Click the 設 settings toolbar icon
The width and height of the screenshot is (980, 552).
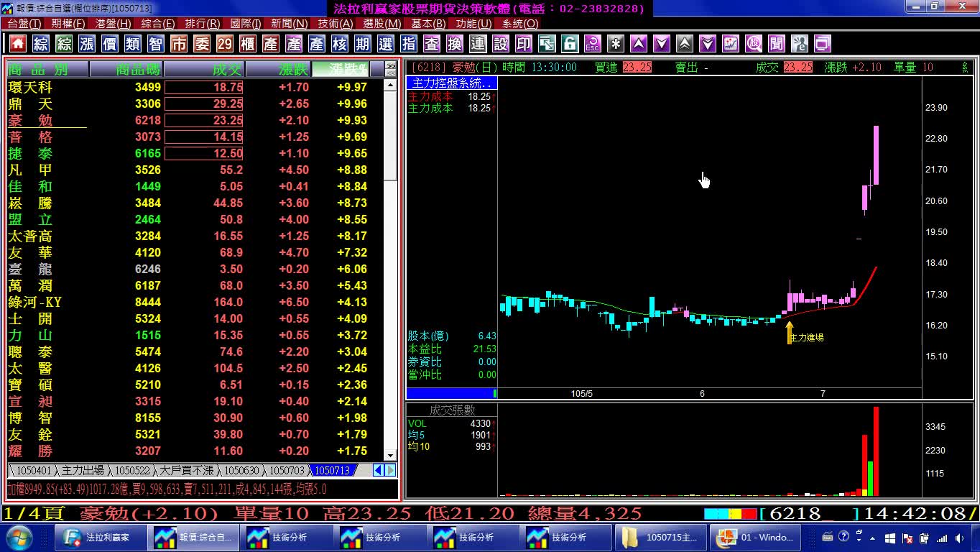pyautogui.click(x=501, y=44)
